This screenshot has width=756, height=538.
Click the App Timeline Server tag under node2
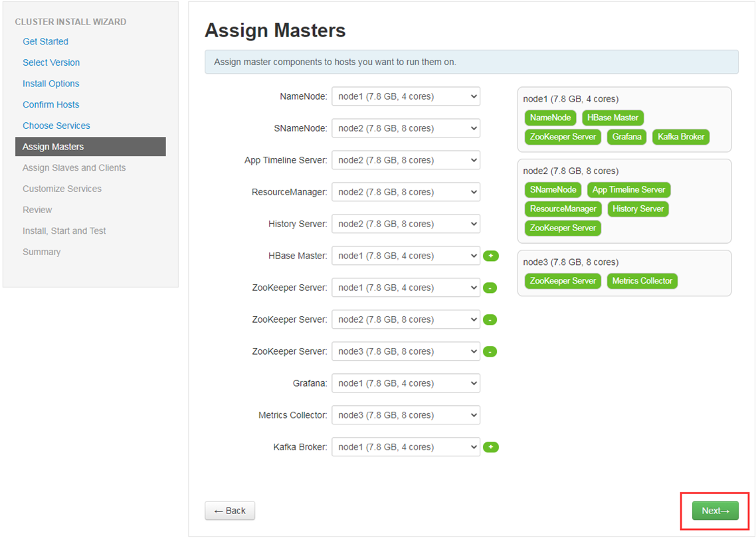coord(628,190)
